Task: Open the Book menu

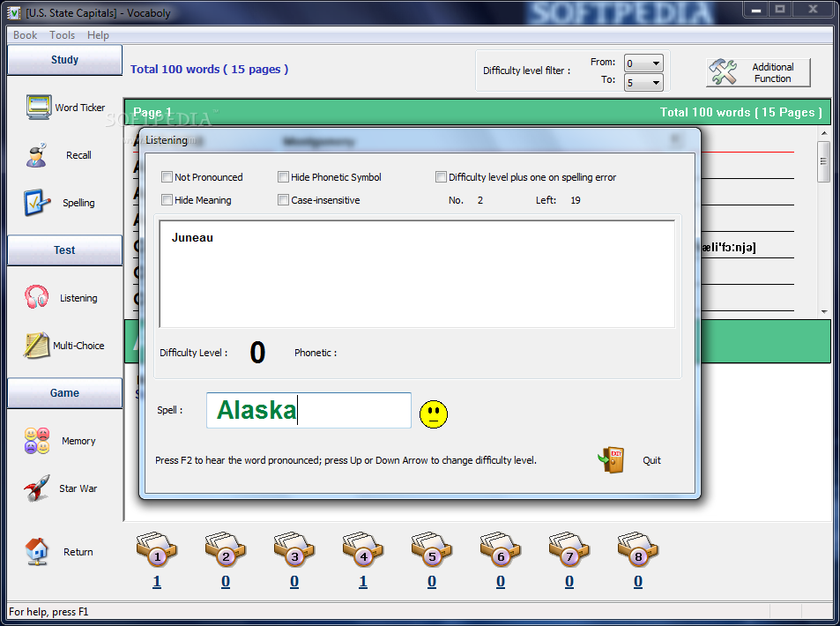Action: point(26,35)
